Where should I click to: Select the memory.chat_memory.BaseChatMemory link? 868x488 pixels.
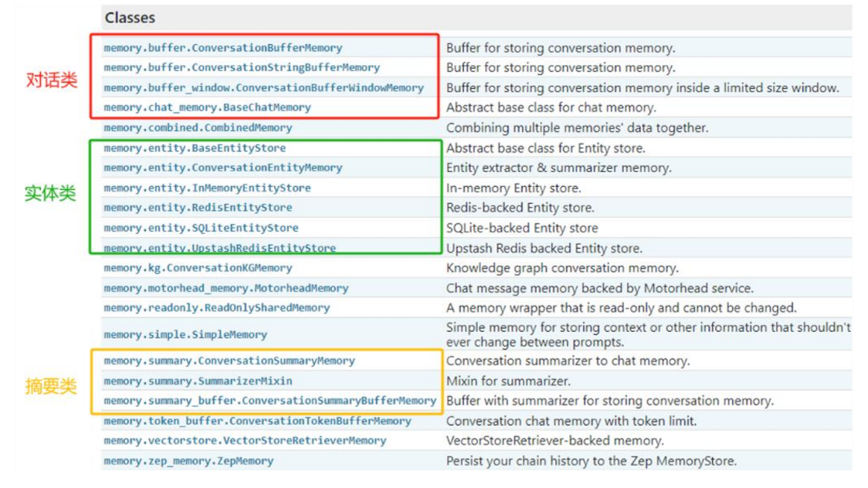click(207, 107)
